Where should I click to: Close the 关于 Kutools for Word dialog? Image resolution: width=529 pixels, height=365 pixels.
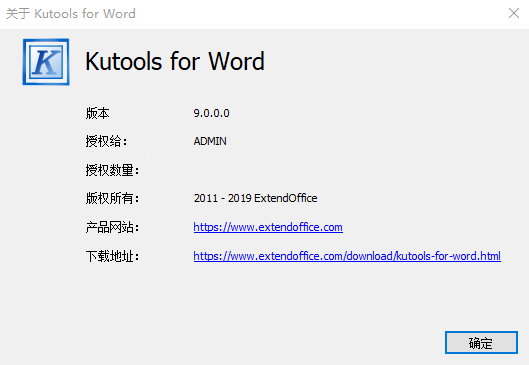pyautogui.click(x=513, y=13)
